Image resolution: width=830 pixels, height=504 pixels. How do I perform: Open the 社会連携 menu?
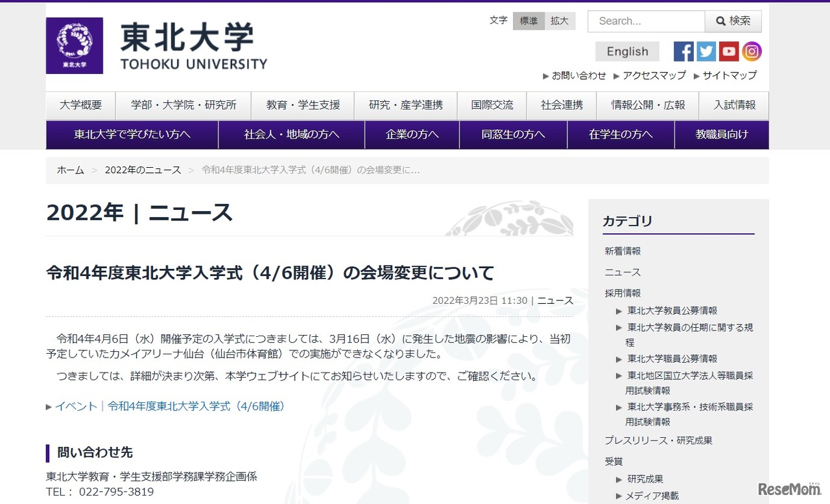(562, 105)
